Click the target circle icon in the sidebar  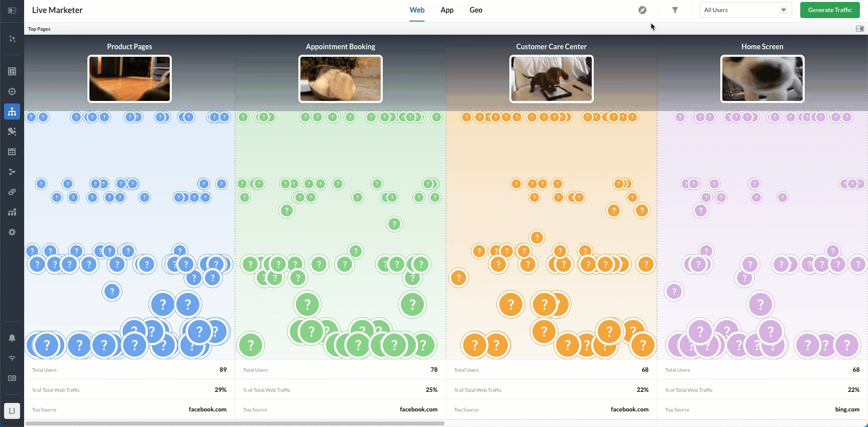(x=12, y=91)
